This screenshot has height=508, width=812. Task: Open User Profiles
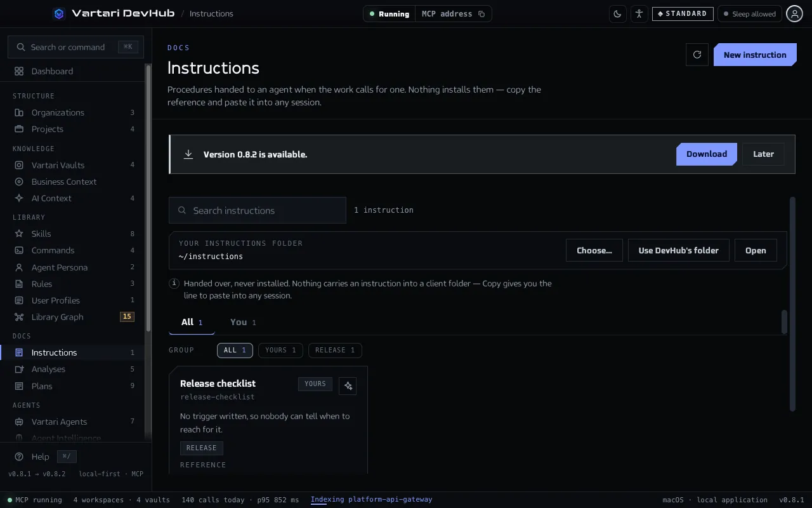point(74,300)
